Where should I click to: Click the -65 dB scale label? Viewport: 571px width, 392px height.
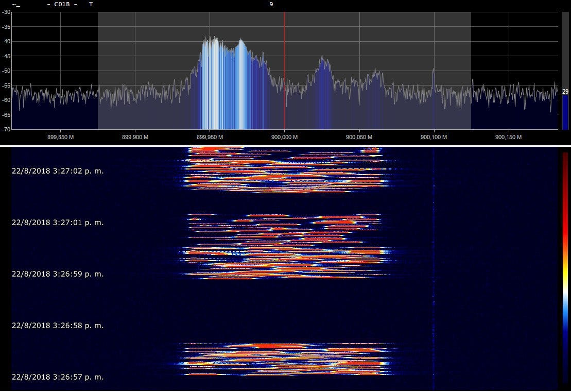click(x=6, y=115)
